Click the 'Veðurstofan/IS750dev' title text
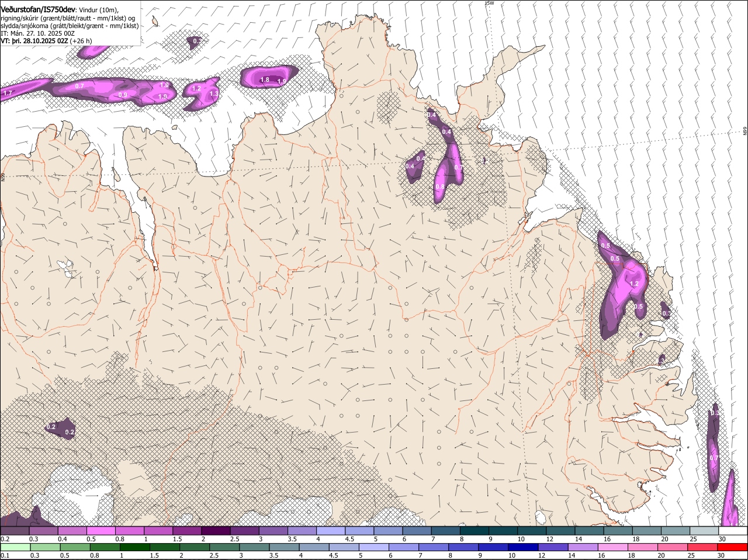This screenshot has width=748, height=560. [x=38, y=9]
